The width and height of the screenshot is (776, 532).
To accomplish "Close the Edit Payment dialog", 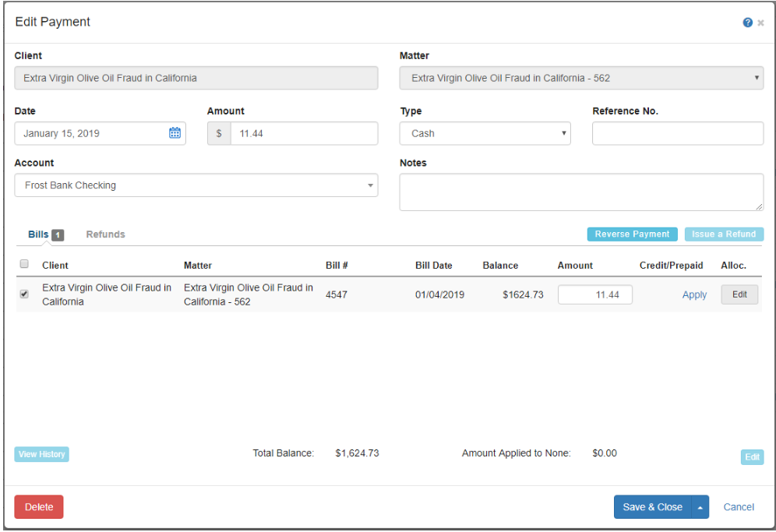I will 760,23.
